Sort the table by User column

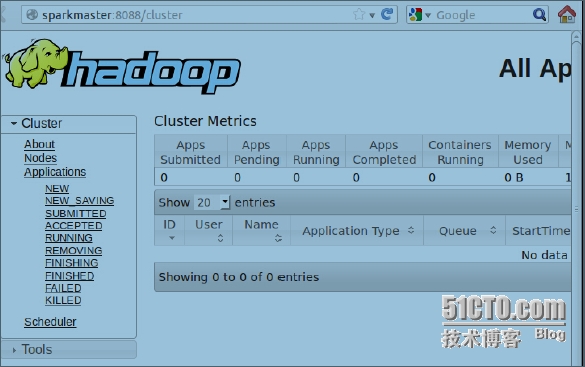click(209, 230)
